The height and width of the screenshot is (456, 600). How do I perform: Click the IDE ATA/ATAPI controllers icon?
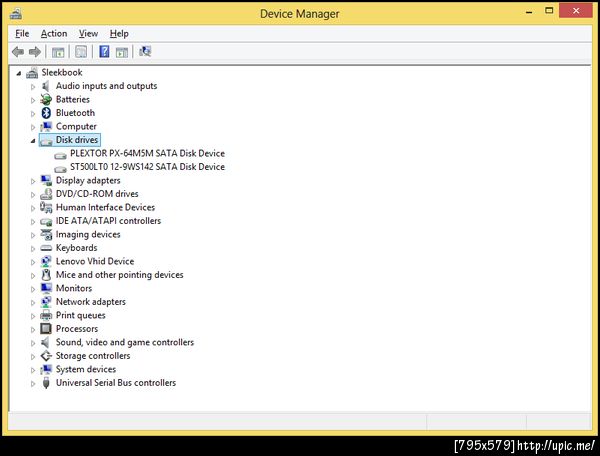(46, 221)
